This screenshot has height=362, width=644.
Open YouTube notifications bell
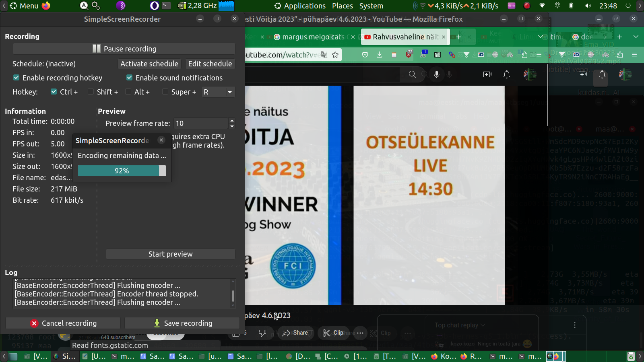pos(507,74)
